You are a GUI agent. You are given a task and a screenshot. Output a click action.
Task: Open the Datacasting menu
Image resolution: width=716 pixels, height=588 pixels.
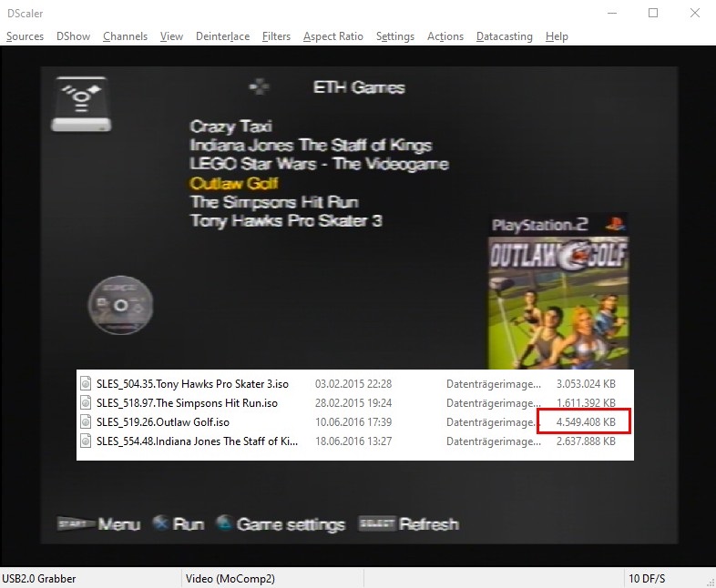(x=504, y=36)
